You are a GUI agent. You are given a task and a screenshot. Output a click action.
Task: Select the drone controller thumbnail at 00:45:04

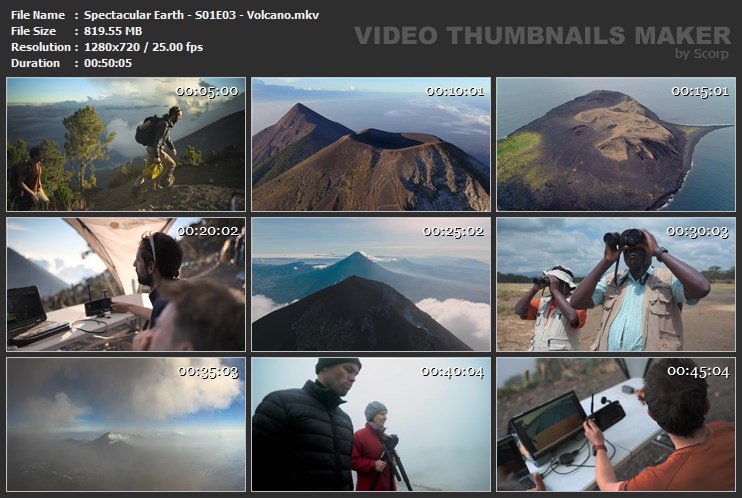(x=616, y=425)
